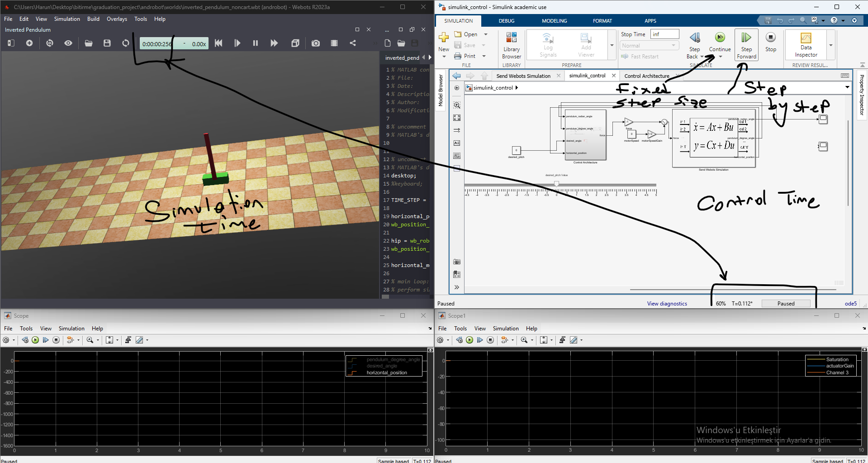The width and height of the screenshot is (868, 463).
Task: Open the Build menu in Webots
Action: [93, 19]
